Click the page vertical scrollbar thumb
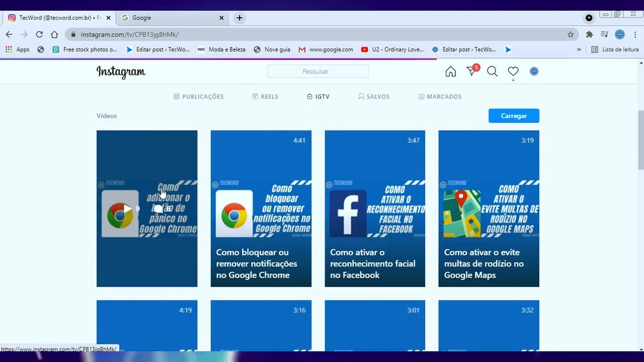 (x=640, y=140)
